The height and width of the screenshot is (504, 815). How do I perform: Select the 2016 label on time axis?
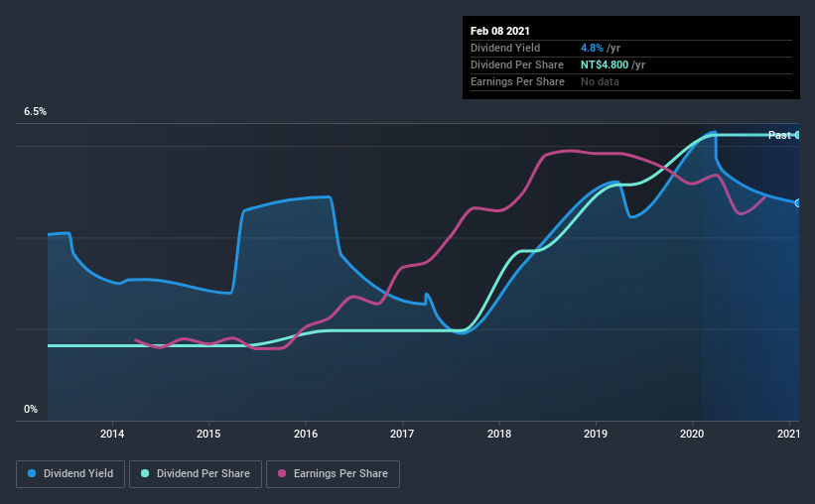click(x=306, y=434)
